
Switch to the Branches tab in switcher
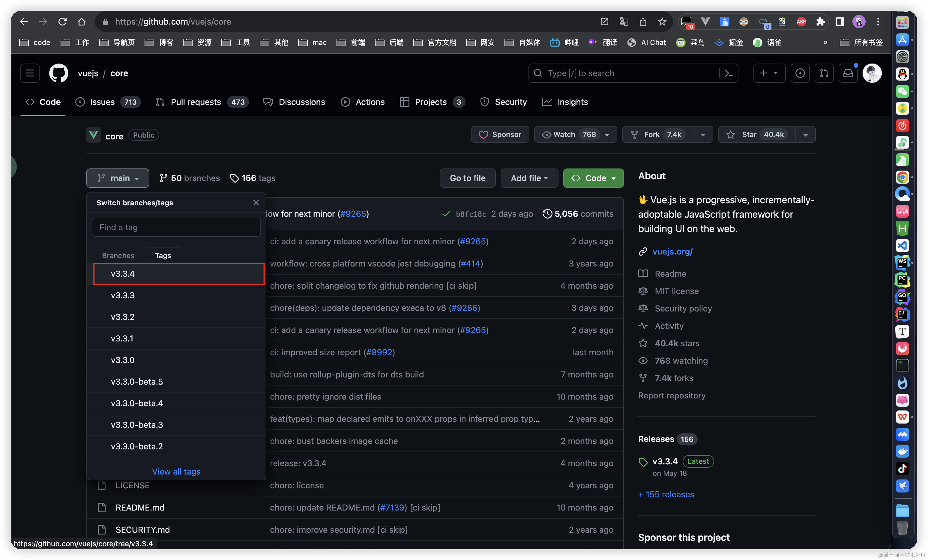pyautogui.click(x=118, y=255)
